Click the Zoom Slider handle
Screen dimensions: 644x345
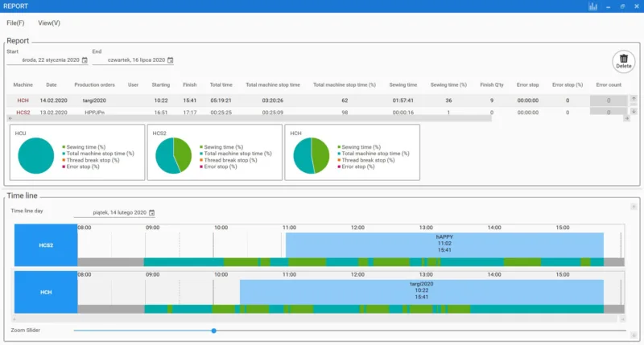214,331
